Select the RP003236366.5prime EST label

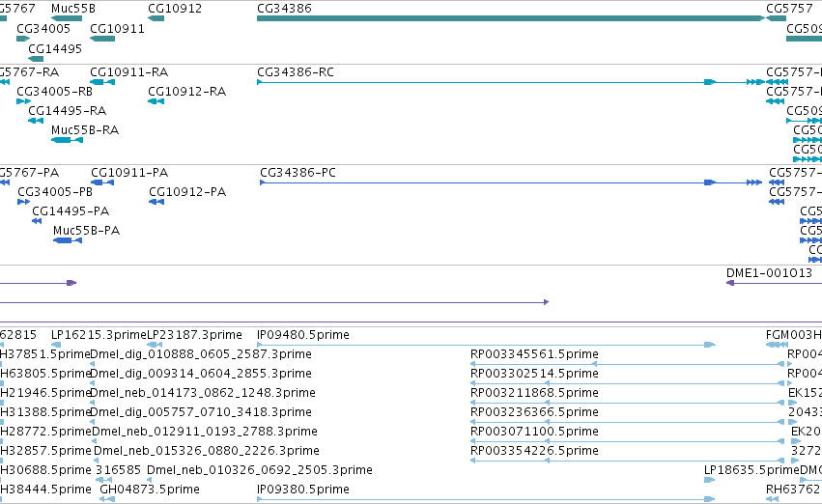pos(534,412)
